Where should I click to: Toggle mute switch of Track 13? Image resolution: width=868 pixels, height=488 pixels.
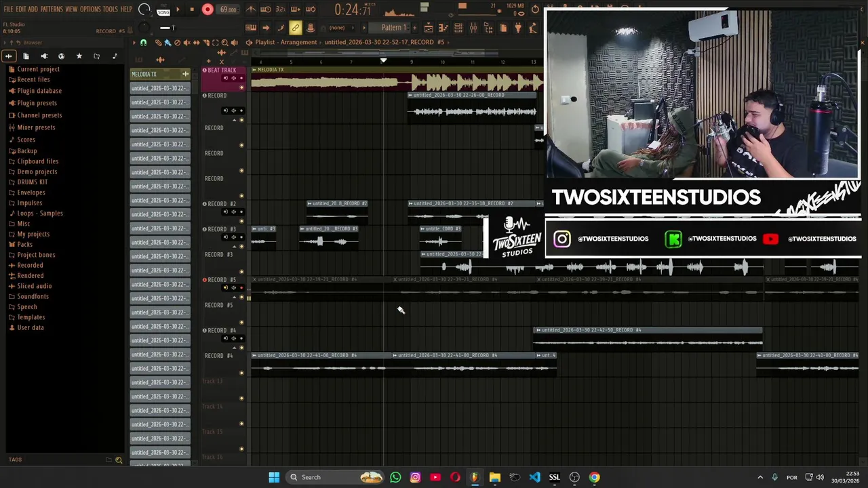tap(241, 398)
